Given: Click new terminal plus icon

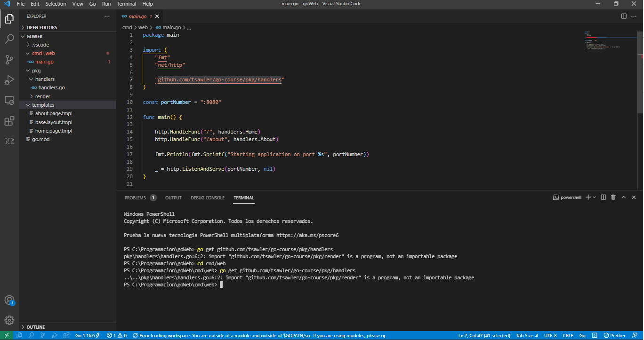Looking at the screenshot, I should tap(588, 198).
